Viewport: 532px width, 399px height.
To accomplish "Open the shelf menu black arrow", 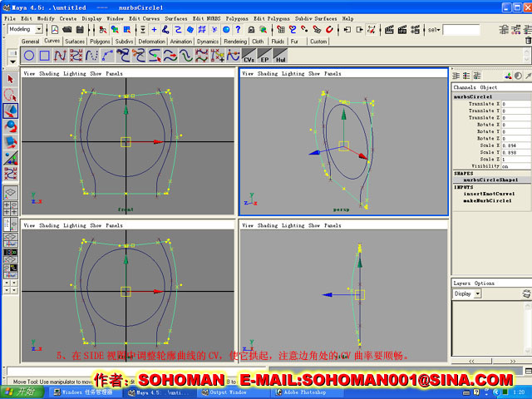I will click(x=12, y=62).
